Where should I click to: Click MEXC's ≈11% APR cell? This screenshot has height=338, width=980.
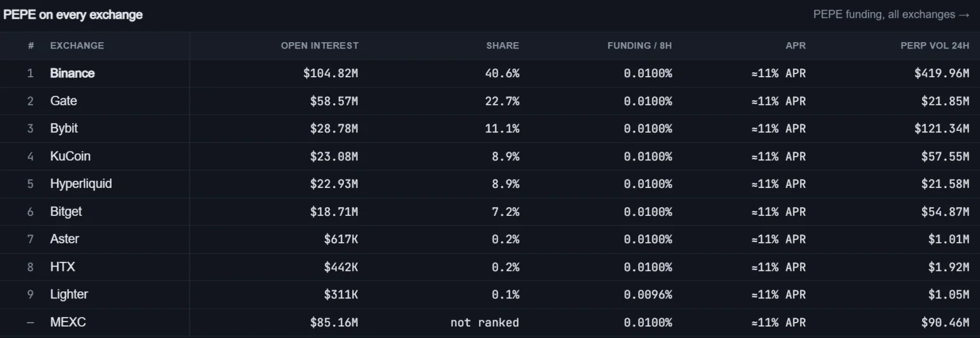778,322
